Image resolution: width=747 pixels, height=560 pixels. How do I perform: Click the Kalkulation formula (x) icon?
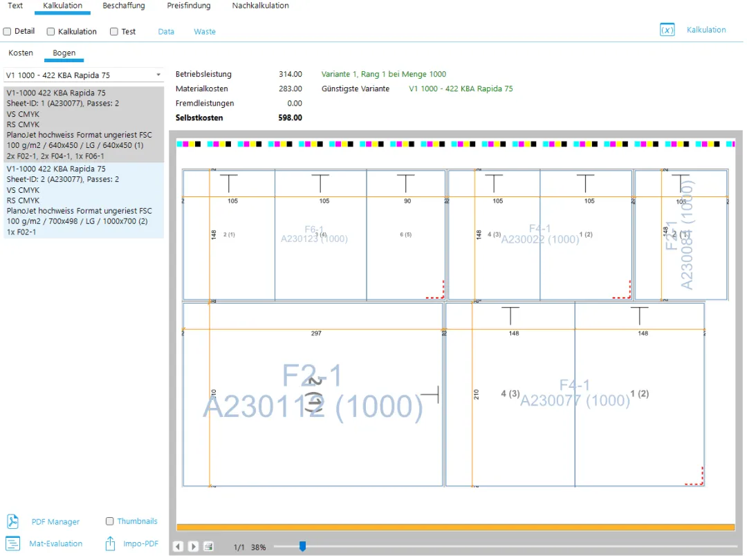[667, 30]
